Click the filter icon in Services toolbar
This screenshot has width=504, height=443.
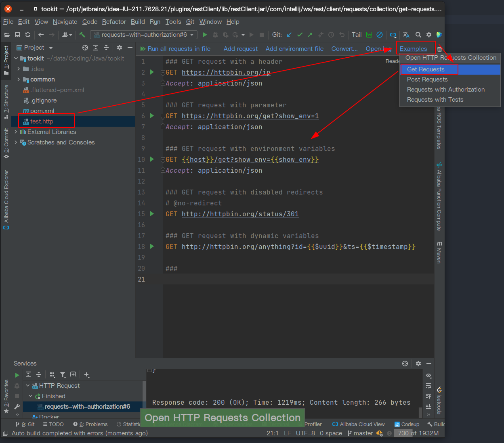[63, 375]
